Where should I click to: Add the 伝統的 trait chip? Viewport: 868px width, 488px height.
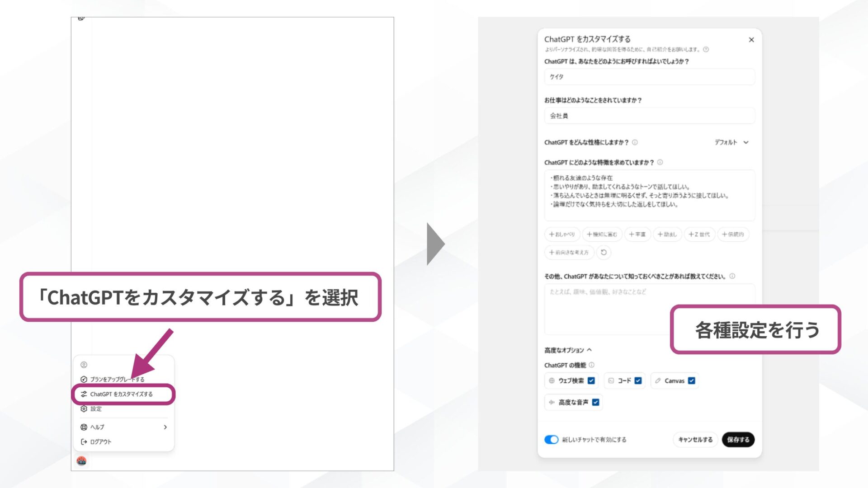tap(733, 235)
